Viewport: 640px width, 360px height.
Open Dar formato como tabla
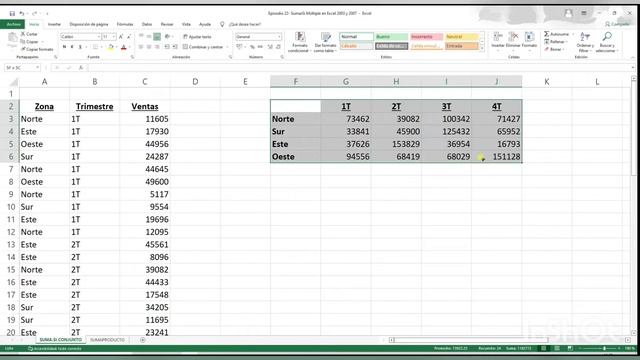(325, 42)
